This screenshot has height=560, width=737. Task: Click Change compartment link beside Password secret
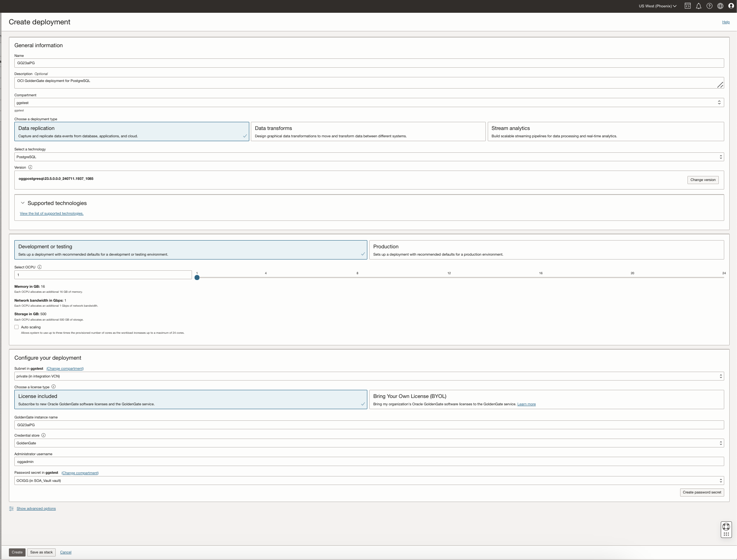pos(80,473)
